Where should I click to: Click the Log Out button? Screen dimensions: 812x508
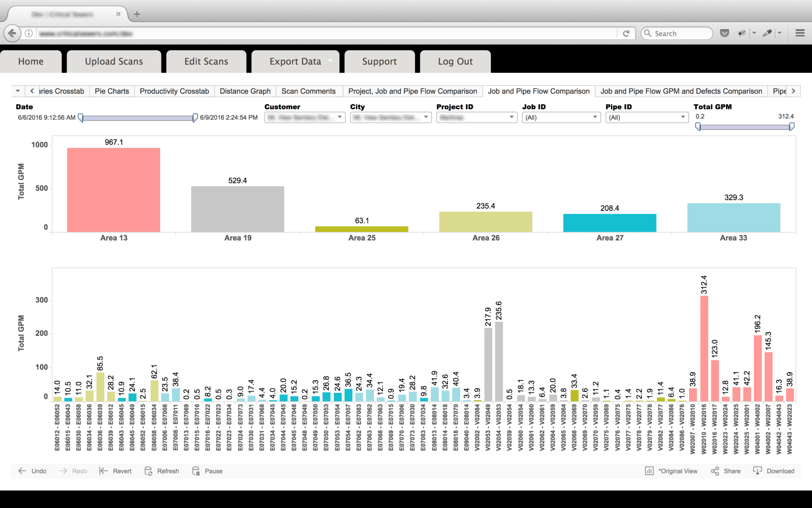(x=455, y=62)
